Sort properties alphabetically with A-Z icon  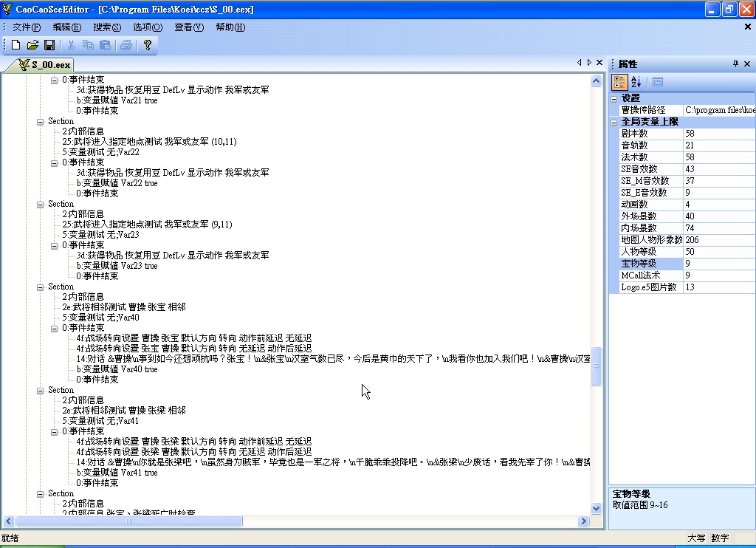pyautogui.click(x=636, y=82)
